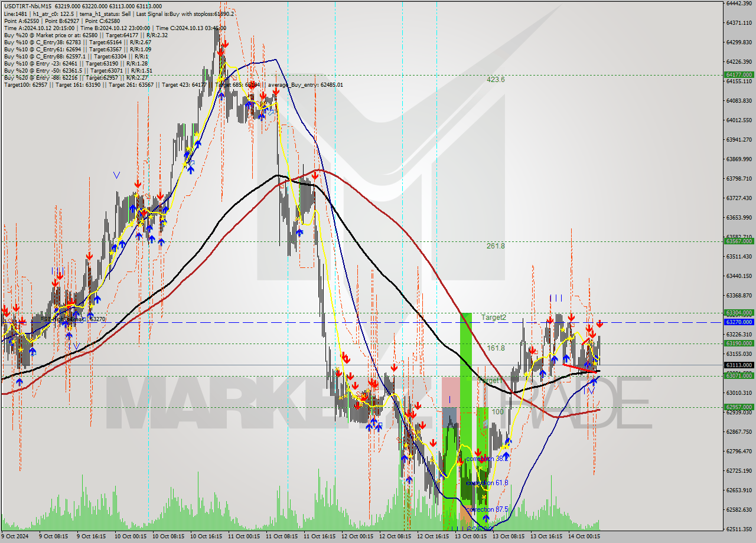Click the '11 Oct 08:15' time label
Screen dimensions: 756x543
point(282,537)
